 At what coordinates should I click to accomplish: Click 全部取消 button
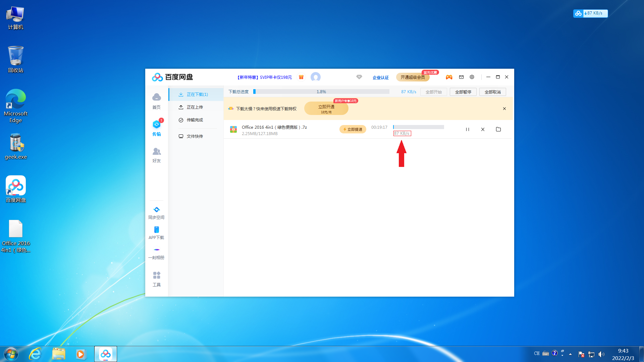(492, 92)
